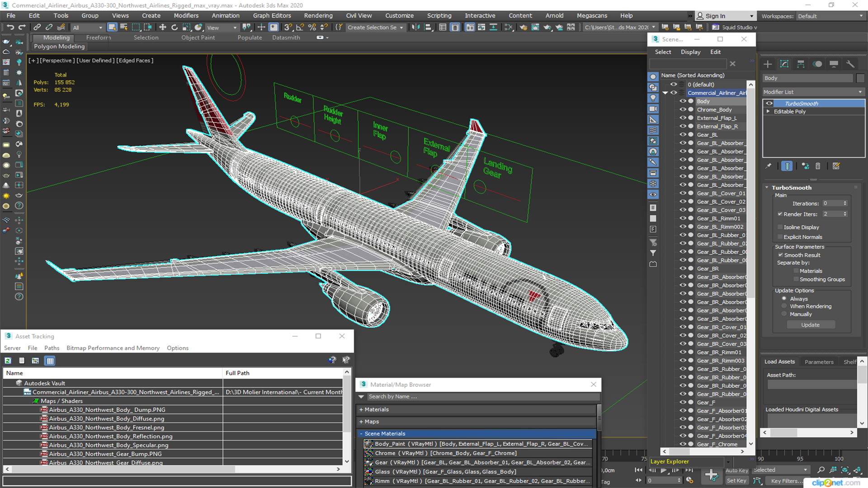
Task: Click the Time Configuration clock icon
Action: [x=689, y=480]
